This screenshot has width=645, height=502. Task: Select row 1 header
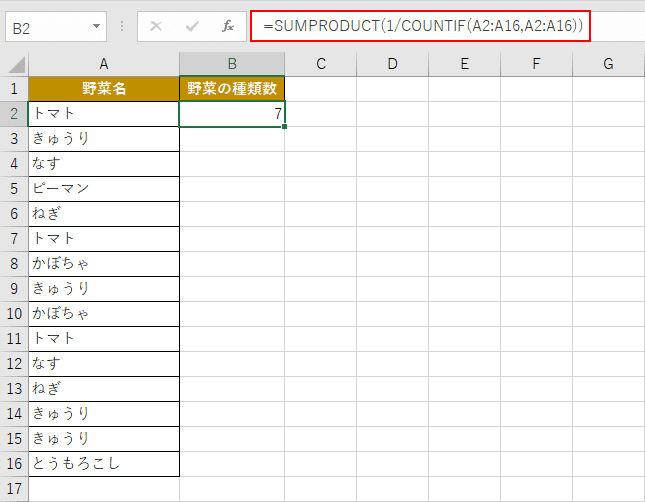(x=14, y=89)
